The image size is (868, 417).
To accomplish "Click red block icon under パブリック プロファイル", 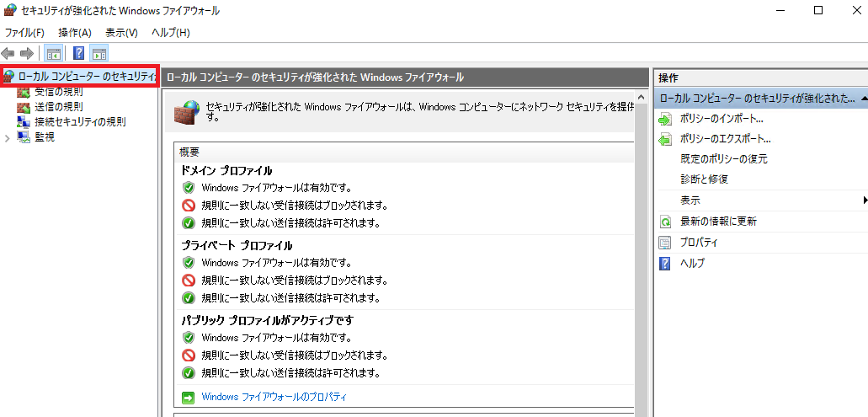I will 189,355.
